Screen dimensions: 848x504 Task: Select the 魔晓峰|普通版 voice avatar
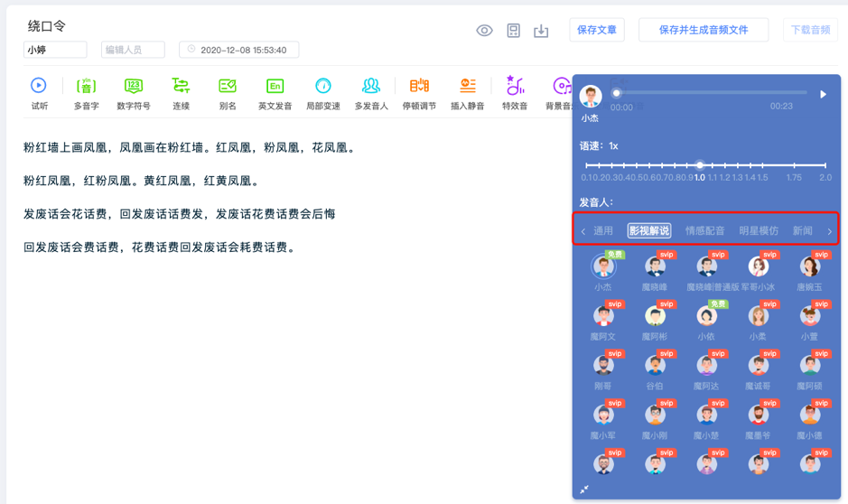(706, 266)
